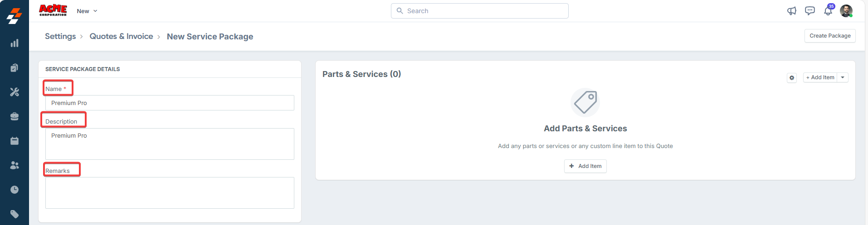This screenshot has width=868, height=225.
Task: Click the megaphone announcements icon
Action: click(792, 11)
